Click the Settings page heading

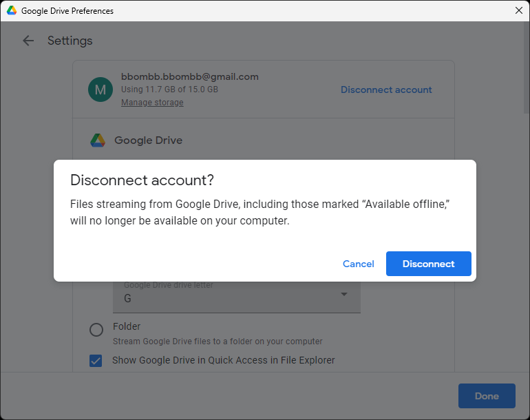(70, 41)
